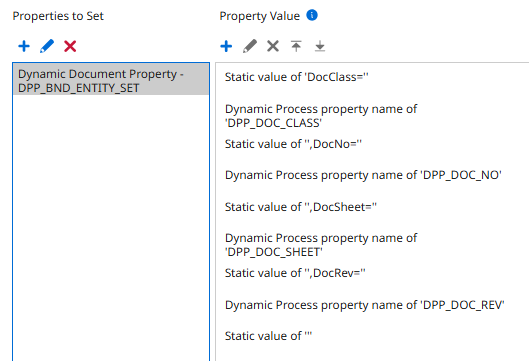The image size is (529, 361).
Task: Select the DPP_DOC_CLASS dynamic property entry
Action: coord(321,116)
